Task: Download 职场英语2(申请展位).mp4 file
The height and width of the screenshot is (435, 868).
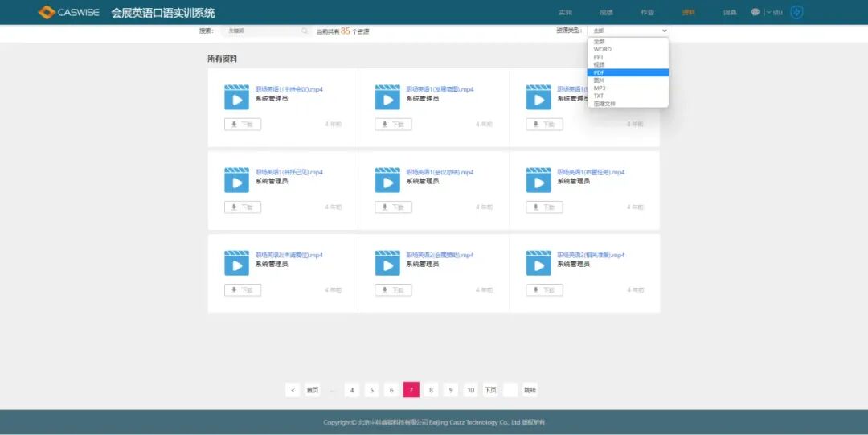Action: pos(242,290)
